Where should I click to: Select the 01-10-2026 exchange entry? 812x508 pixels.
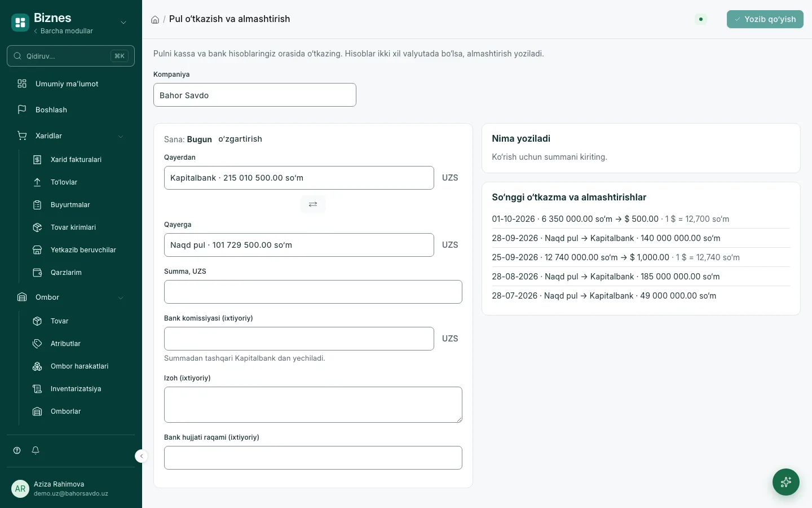click(x=641, y=219)
